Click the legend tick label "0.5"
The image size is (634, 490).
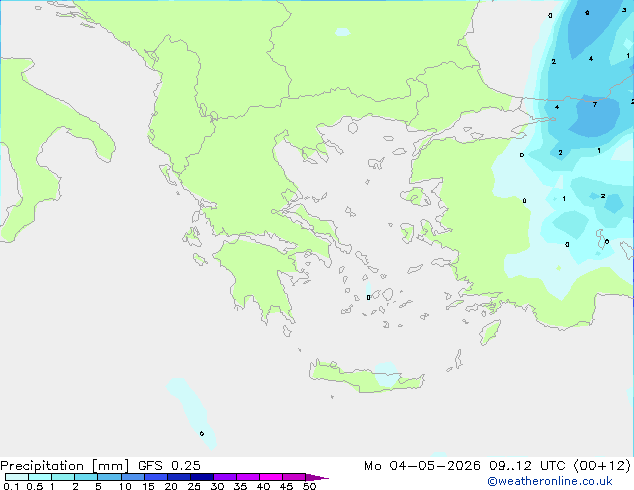35,486
